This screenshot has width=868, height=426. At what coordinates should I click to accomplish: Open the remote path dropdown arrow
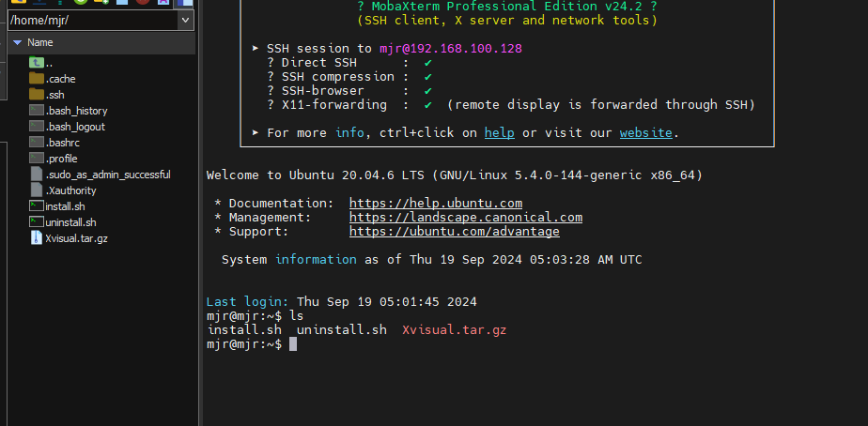(187, 21)
